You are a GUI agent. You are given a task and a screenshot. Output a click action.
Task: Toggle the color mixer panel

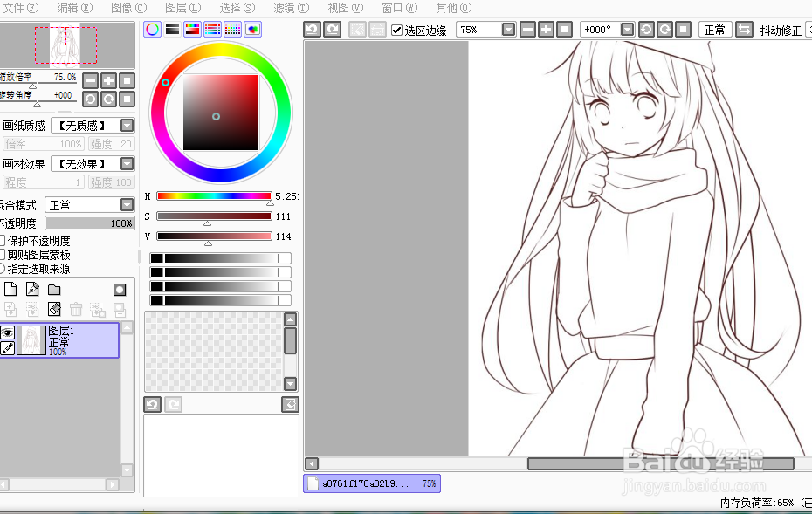point(212,30)
